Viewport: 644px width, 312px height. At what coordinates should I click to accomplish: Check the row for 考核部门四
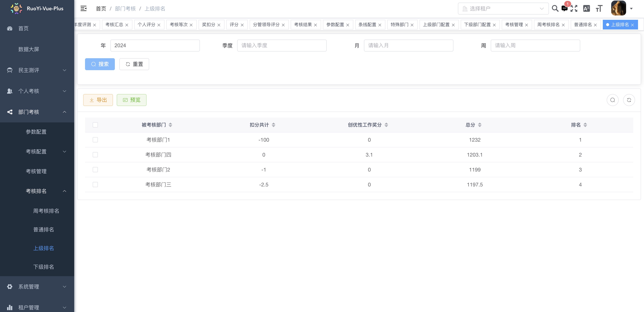(95, 155)
